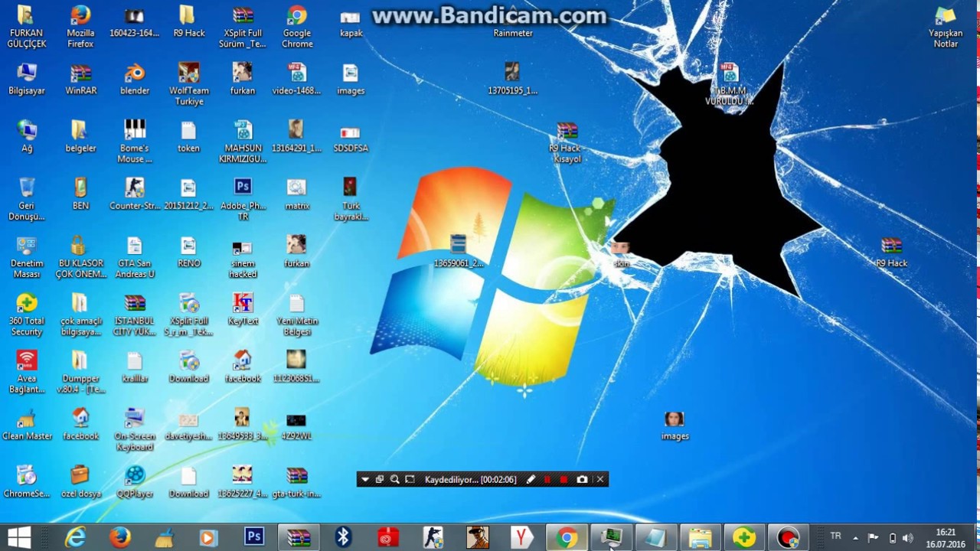The image size is (980, 551).
Task: Select the Google Chrome desktop shortcut
Action: coord(297,28)
